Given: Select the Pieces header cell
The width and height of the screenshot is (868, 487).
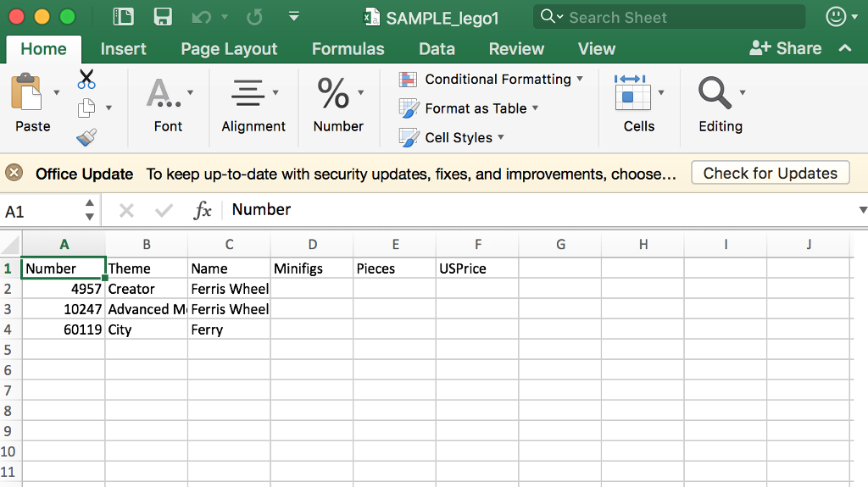Looking at the screenshot, I should click(394, 268).
